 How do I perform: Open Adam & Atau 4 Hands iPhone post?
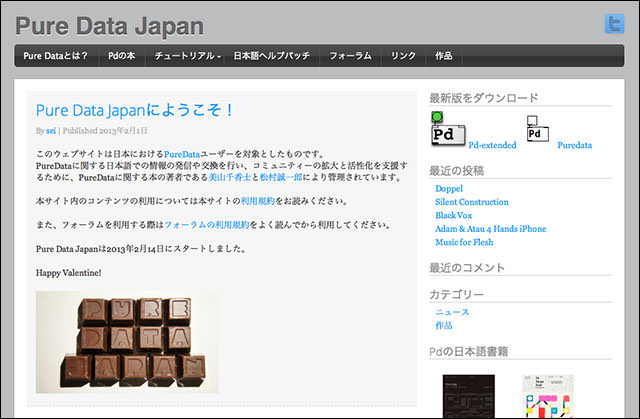click(491, 229)
